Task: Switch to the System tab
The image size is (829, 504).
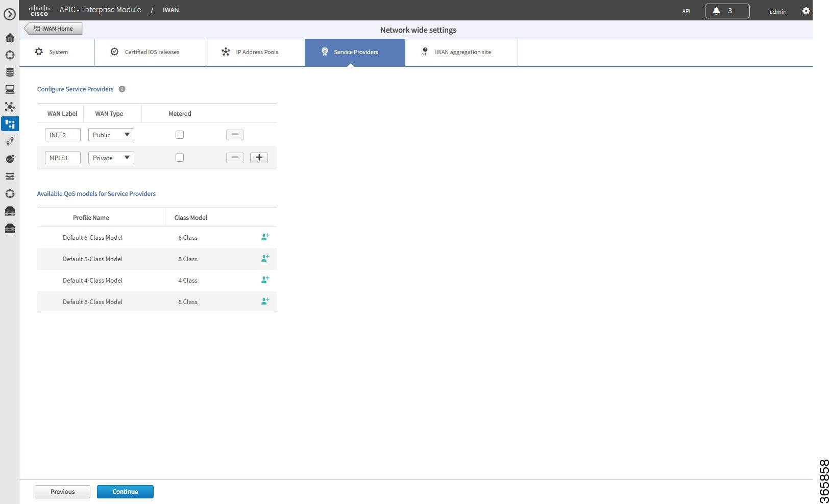Action: (57, 52)
